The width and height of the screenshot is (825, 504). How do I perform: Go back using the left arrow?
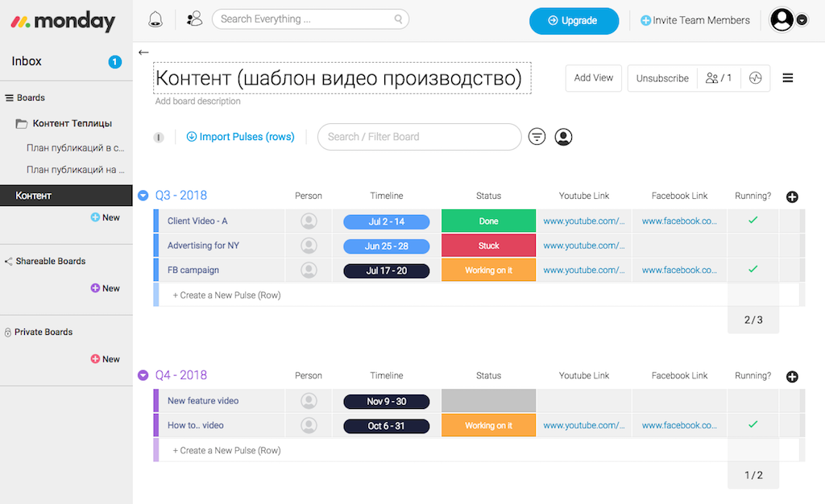(143, 52)
